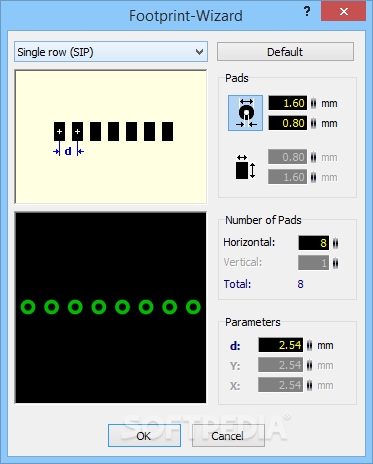The image size is (373, 464).
Task: Click the blue d dimension label in diagram
Action: (68, 151)
